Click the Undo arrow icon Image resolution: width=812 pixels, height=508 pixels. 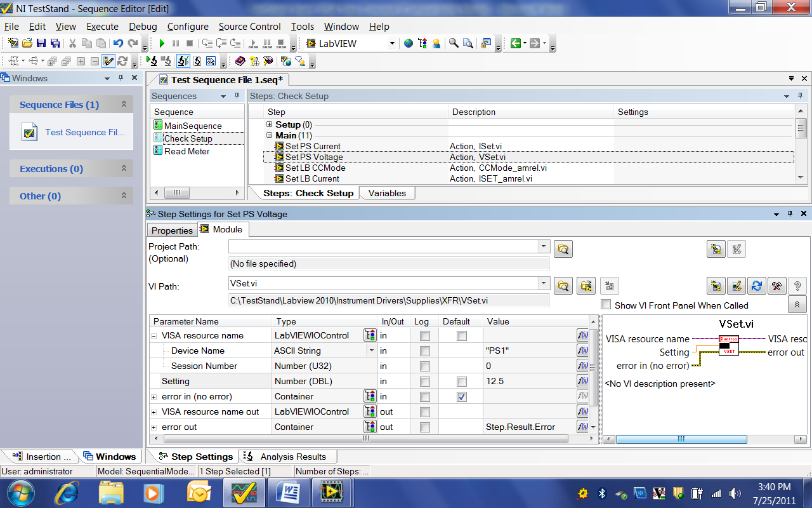click(x=118, y=43)
